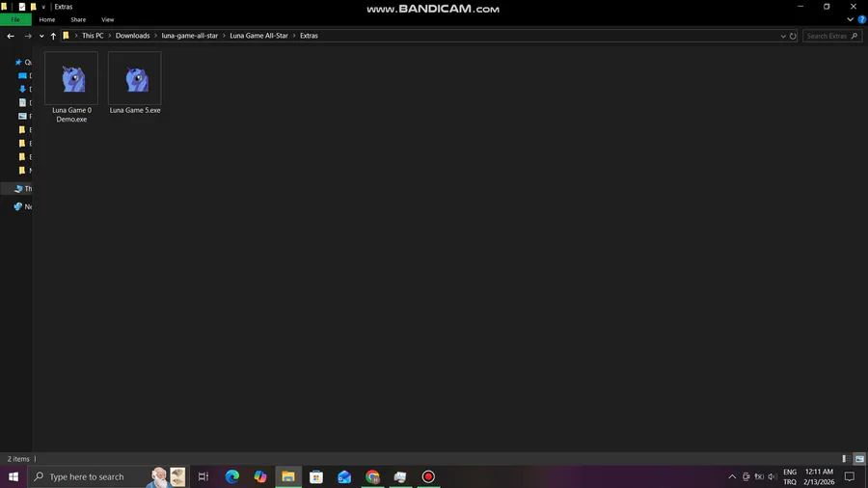Click the network tray icon
The width and height of the screenshot is (868, 488).
[759, 476]
